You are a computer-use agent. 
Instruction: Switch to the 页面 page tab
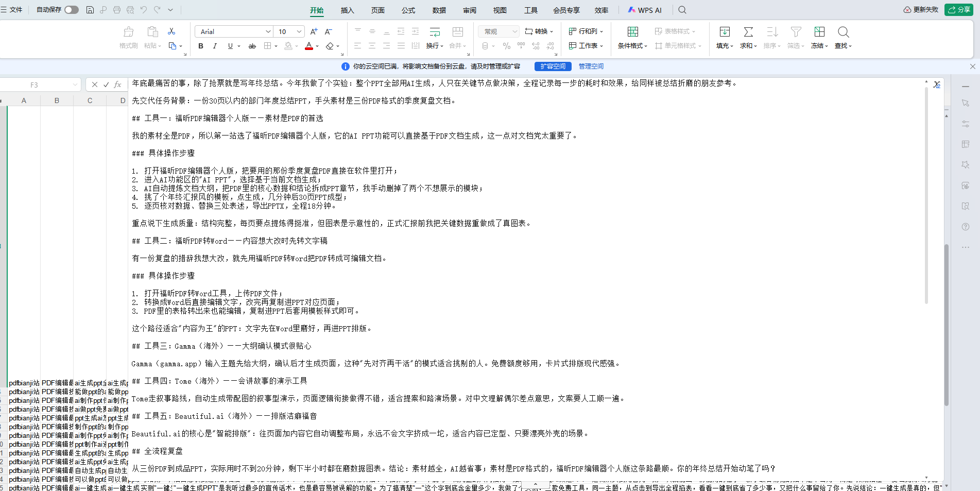[378, 10]
